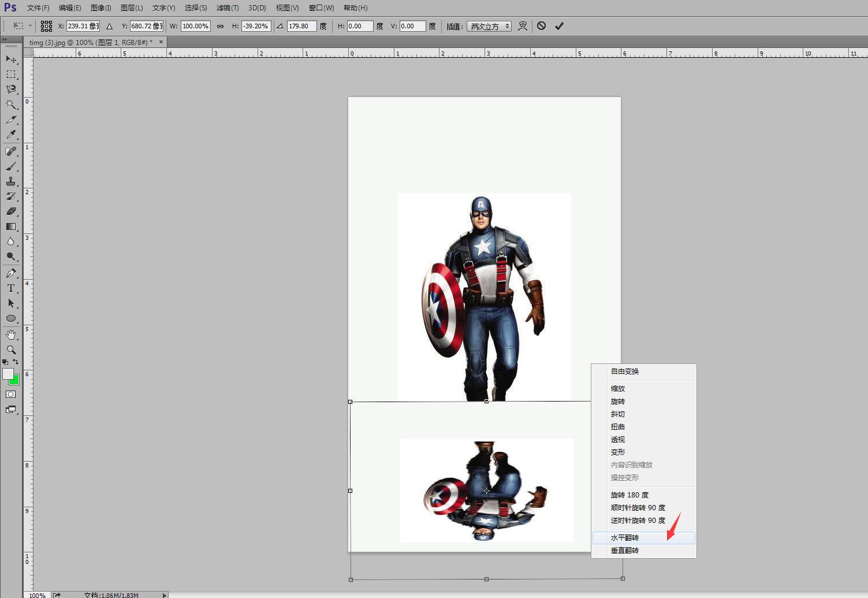Click the foreground color swatch
This screenshot has height=598, width=868.
point(8,374)
